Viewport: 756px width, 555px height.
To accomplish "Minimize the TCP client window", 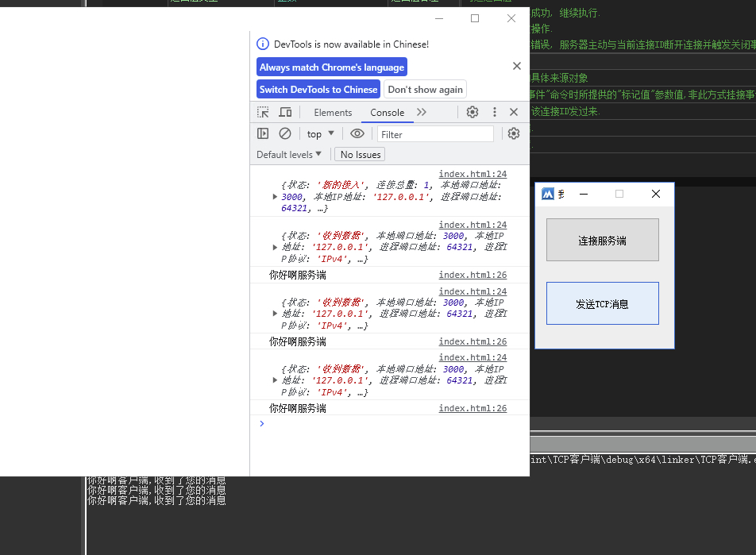I will pos(584,194).
